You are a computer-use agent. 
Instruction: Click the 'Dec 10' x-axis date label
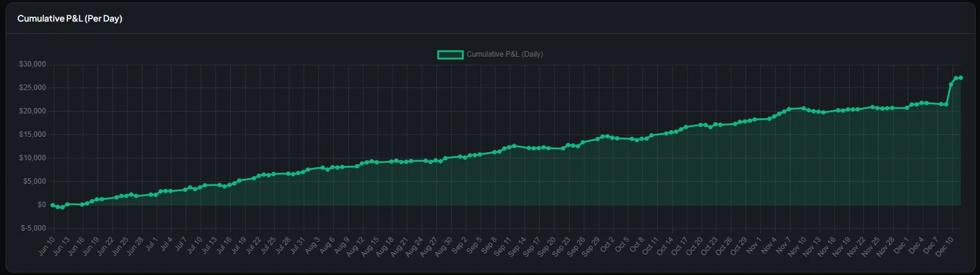pos(945,246)
